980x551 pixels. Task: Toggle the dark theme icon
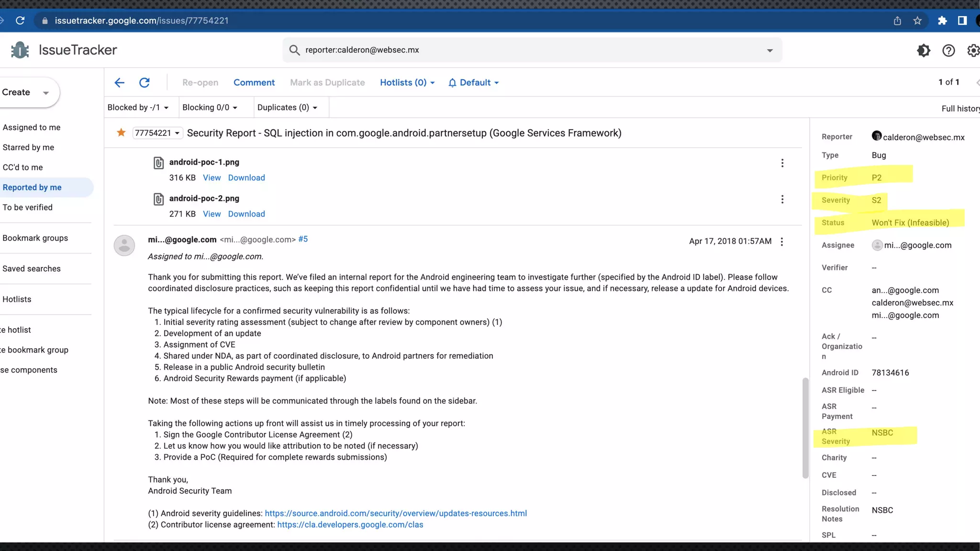[x=924, y=50]
